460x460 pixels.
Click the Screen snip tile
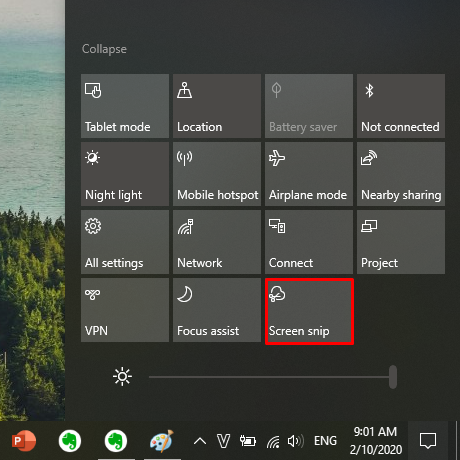[x=309, y=311]
